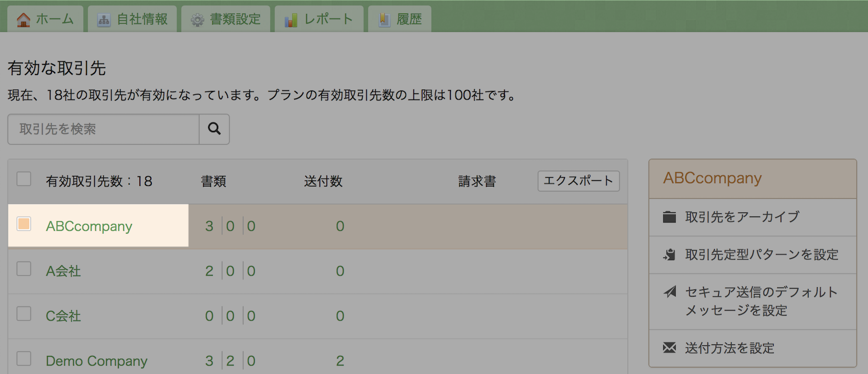The height and width of the screenshot is (374, 868).
Task: Click the archive folder icon
Action: tap(669, 217)
